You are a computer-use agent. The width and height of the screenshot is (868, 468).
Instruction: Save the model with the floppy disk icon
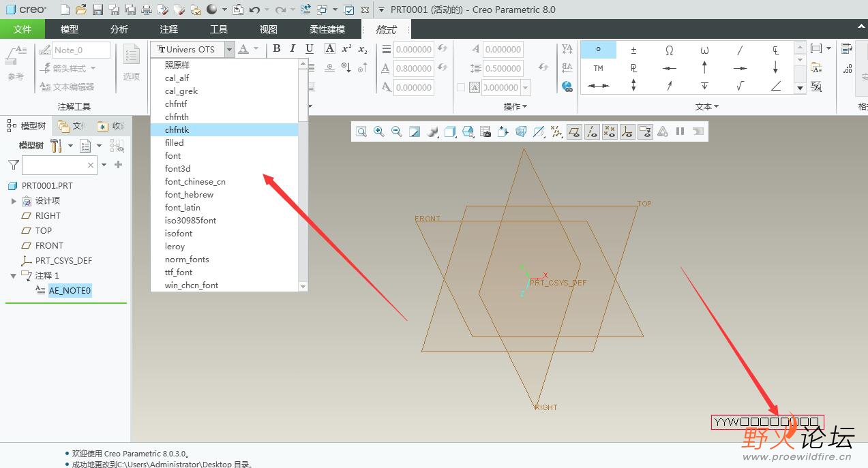98,10
